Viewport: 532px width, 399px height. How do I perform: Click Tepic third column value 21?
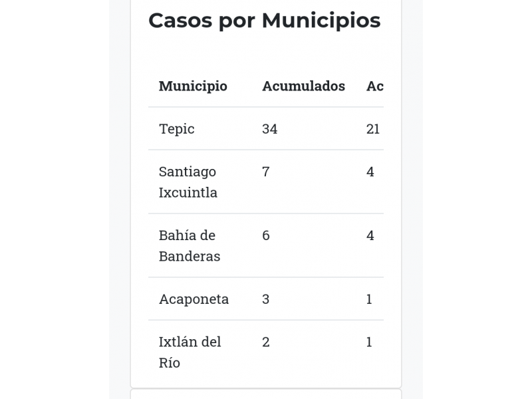[x=373, y=129]
